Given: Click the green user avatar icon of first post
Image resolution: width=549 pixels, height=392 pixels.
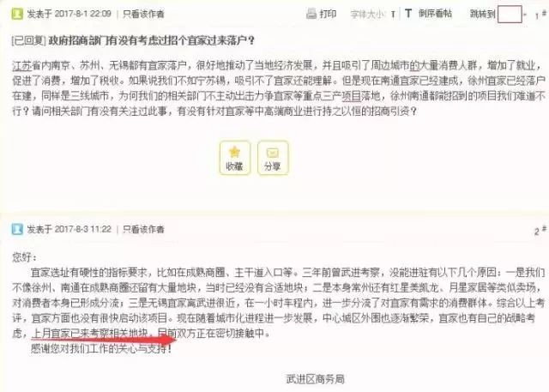Looking at the screenshot, I should click(17, 14).
